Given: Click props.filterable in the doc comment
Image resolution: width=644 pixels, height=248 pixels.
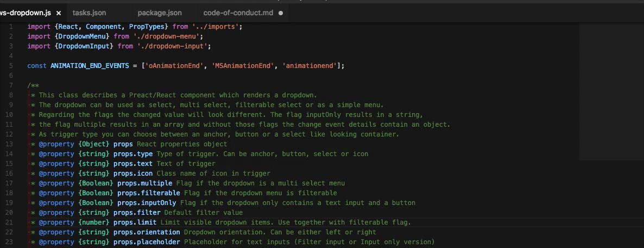Looking at the screenshot, I should 148,193.
